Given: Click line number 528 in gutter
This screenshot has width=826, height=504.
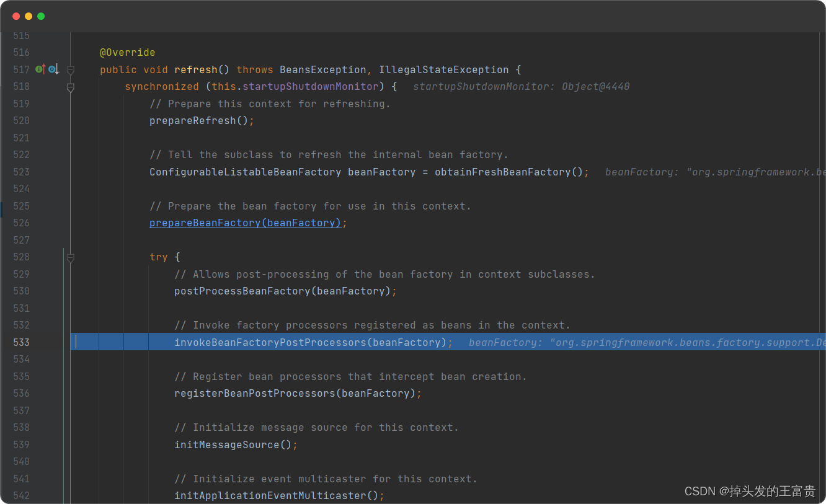Looking at the screenshot, I should [21, 257].
